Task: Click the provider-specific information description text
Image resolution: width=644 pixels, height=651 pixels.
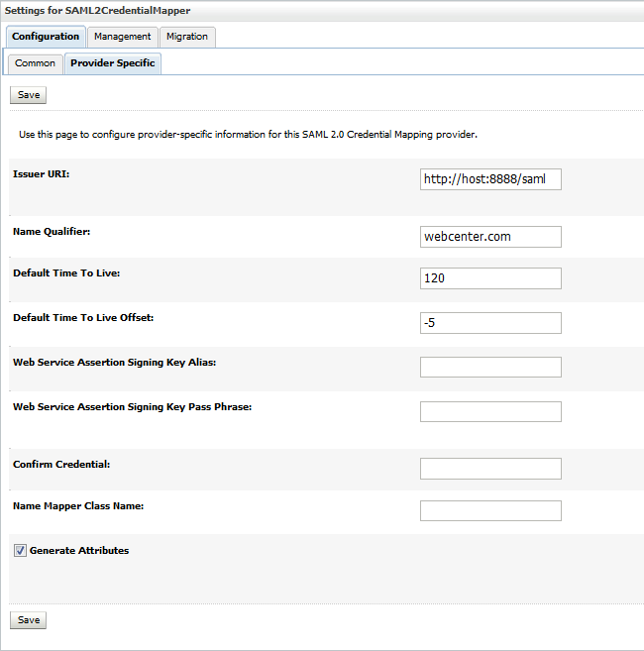Action: (x=249, y=135)
